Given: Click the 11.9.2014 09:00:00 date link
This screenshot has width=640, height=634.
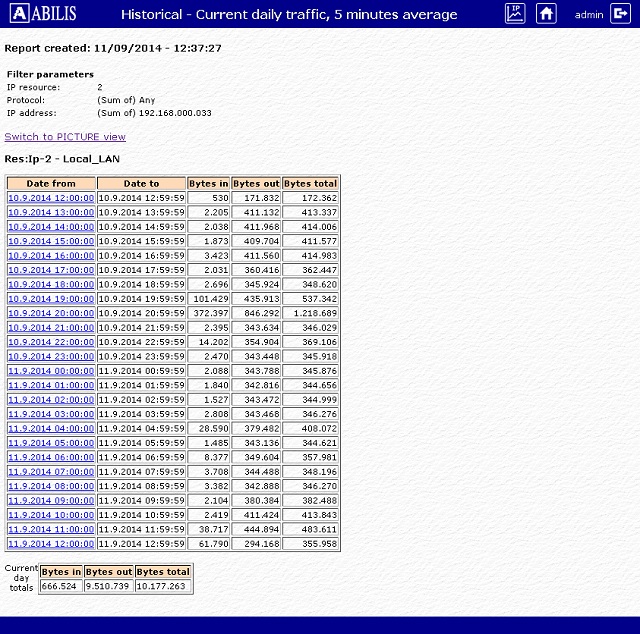Looking at the screenshot, I should pyautogui.click(x=51, y=500).
